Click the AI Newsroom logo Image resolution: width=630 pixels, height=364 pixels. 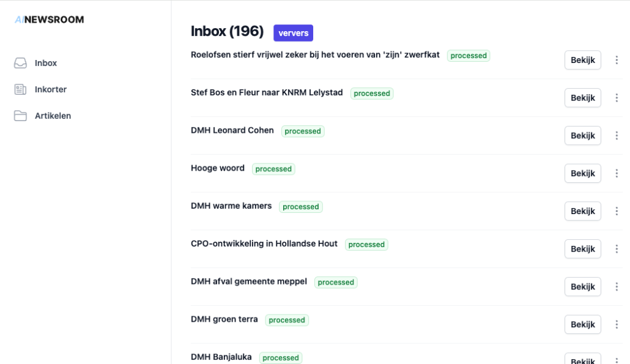[50, 20]
